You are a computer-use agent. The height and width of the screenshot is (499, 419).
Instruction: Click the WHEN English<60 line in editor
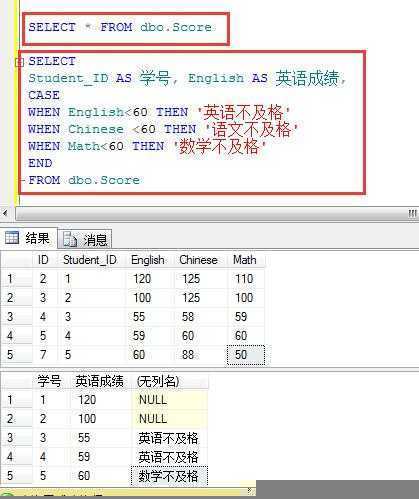(x=159, y=112)
